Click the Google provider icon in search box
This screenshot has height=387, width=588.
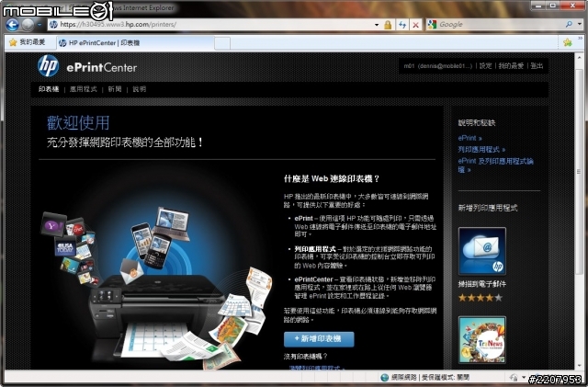point(432,25)
